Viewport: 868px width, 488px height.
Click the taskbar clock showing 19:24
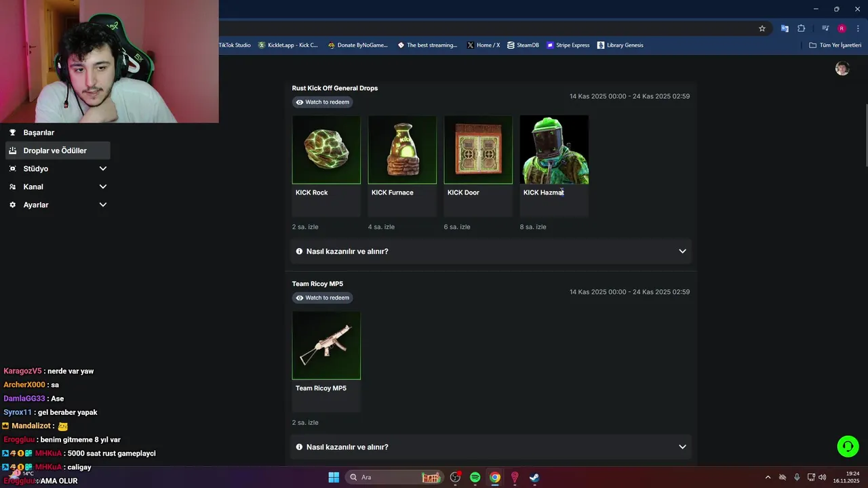tap(846, 477)
